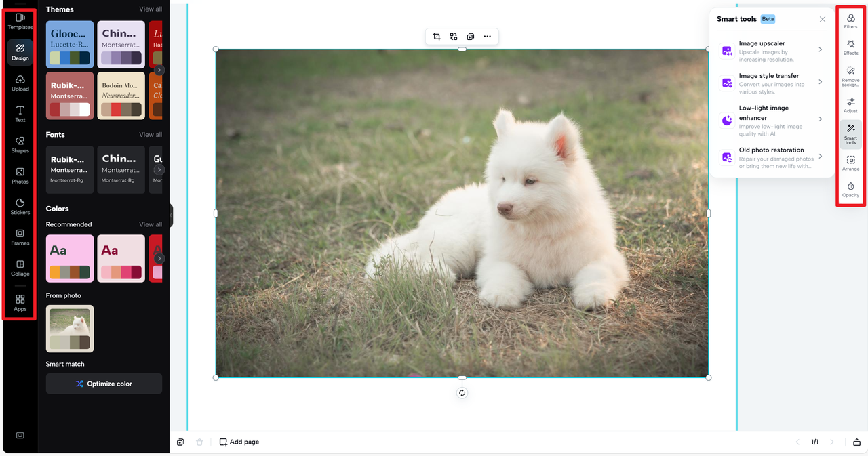The height and width of the screenshot is (456, 868).
Task: Click the Optimize color button
Action: tap(104, 384)
